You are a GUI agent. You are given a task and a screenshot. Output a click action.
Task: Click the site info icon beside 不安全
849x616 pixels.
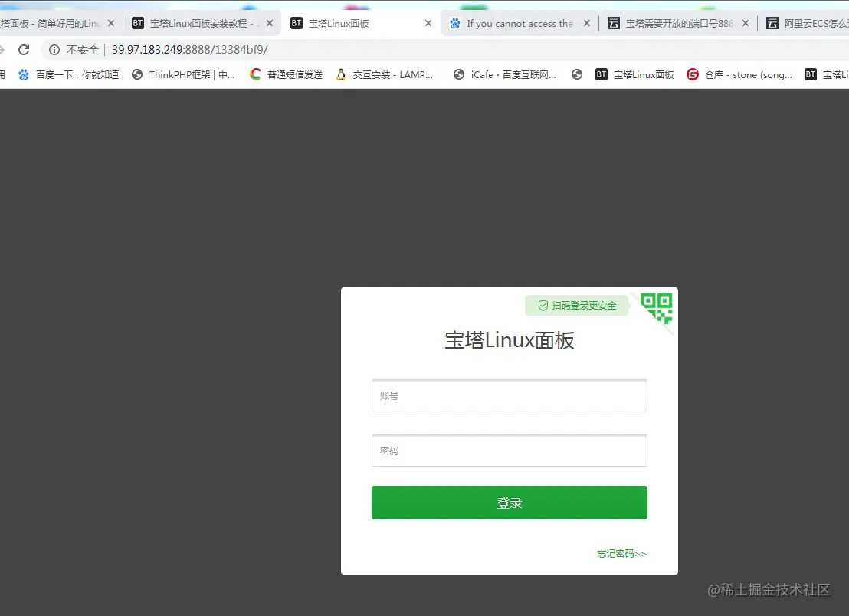(x=54, y=50)
